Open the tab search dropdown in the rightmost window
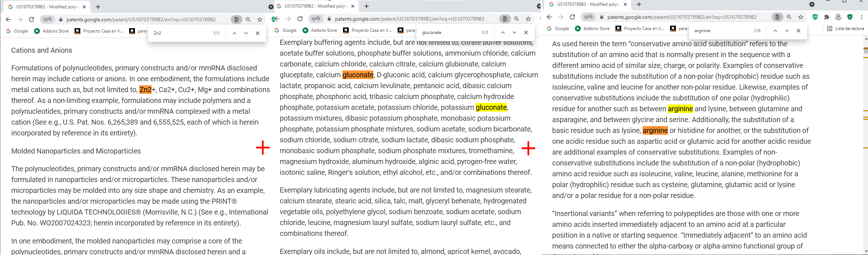 pos(812,4)
